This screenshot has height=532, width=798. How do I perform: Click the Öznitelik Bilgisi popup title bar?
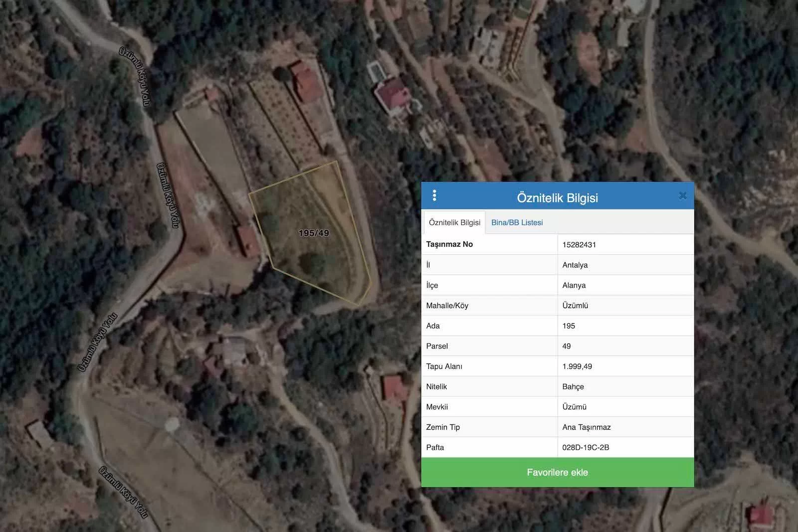tap(557, 198)
